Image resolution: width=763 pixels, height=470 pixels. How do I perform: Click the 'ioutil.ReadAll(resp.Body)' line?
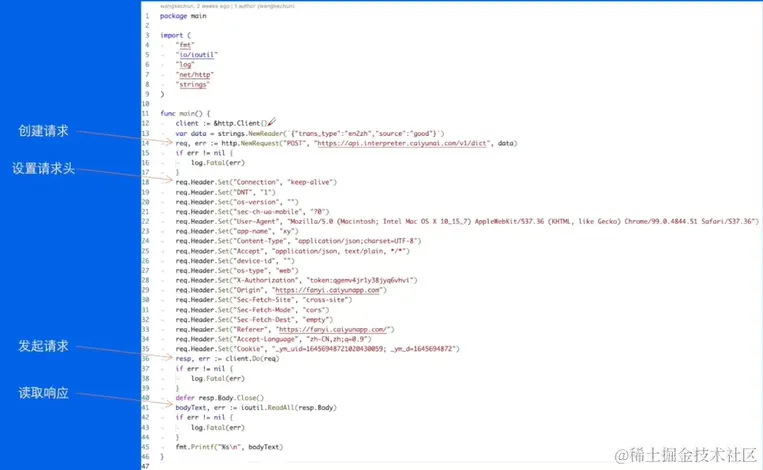pos(256,408)
